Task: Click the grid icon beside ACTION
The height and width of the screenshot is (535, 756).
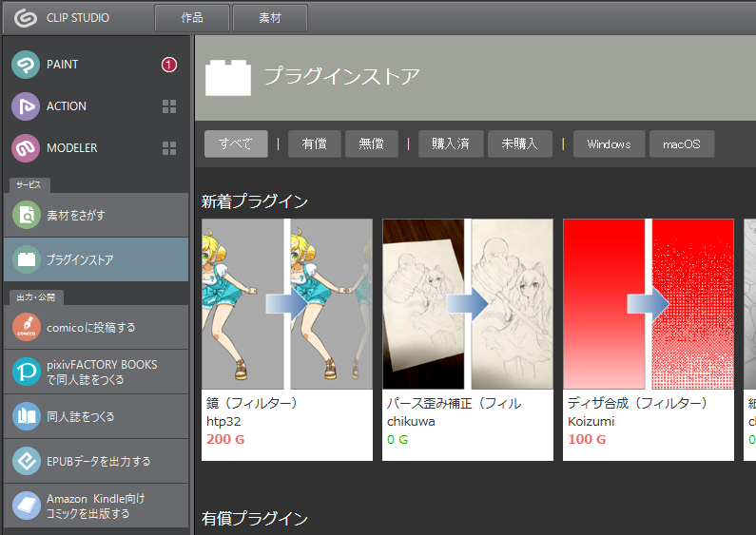Action: tap(169, 106)
